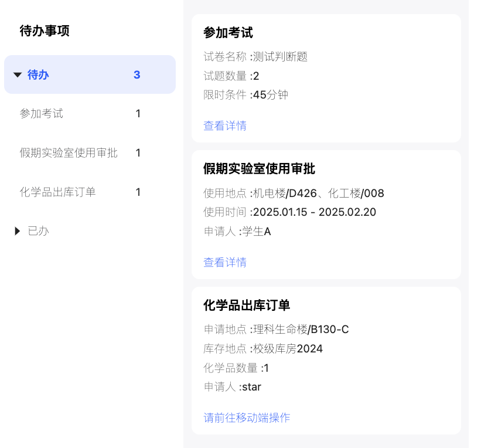Click the 化学品出库订单 card title

[x=247, y=306]
